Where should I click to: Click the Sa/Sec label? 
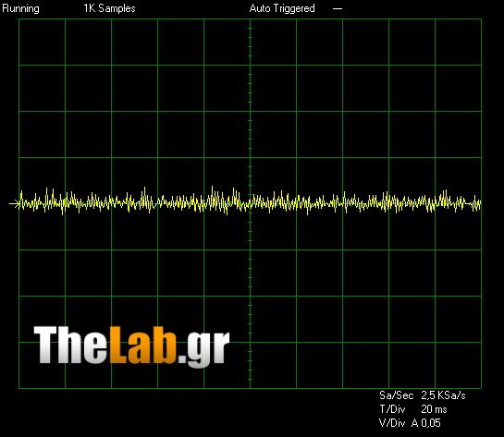(397, 395)
